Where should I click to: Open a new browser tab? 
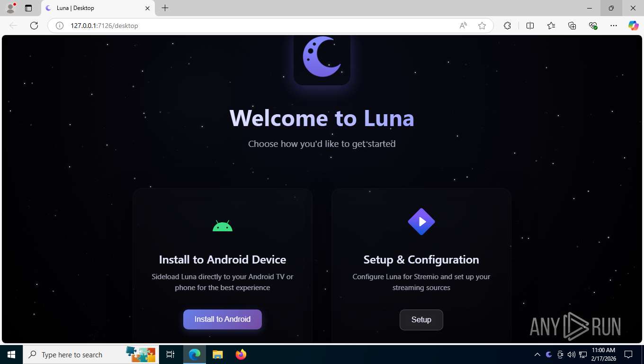click(x=165, y=8)
